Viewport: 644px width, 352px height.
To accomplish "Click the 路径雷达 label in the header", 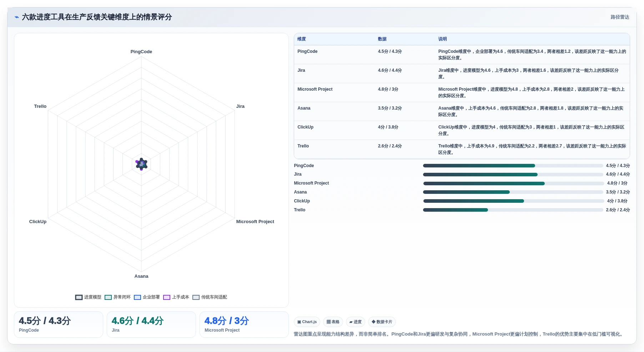I will 620,17.
